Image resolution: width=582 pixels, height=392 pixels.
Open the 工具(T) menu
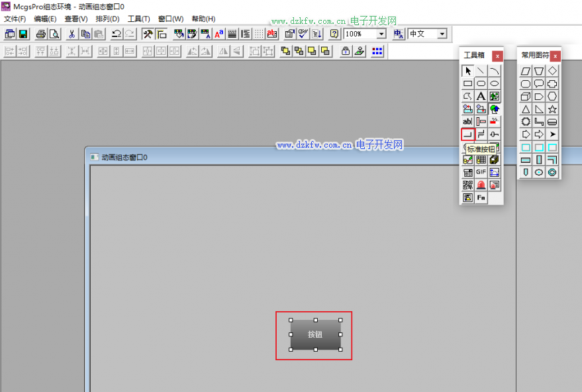pos(138,19)
